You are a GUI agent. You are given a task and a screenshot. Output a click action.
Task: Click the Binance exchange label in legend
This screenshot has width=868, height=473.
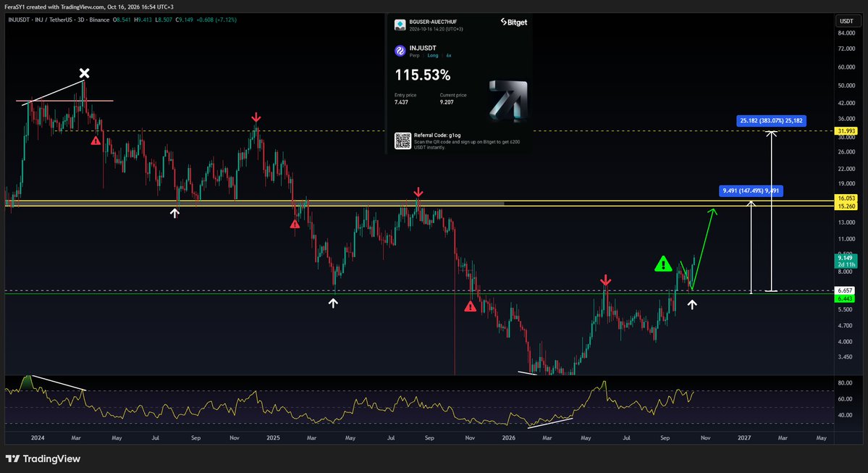coord(99,20)
